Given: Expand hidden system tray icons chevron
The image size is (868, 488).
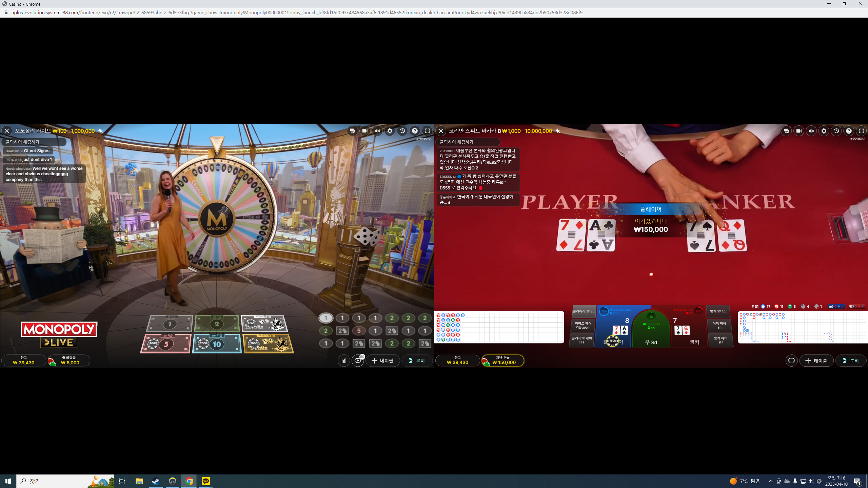Looking at the screenshot, I should pyautogui.click(x=770, y=481).
